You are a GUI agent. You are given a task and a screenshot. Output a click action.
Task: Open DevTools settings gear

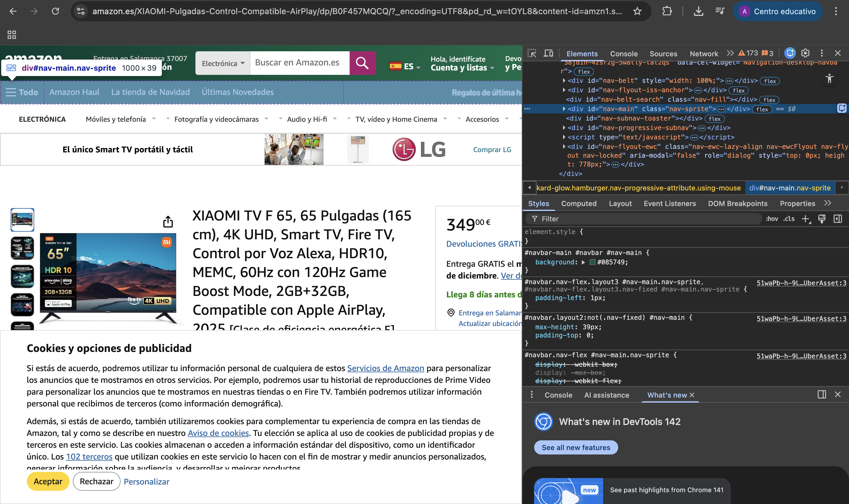click(x=805, y=53)
